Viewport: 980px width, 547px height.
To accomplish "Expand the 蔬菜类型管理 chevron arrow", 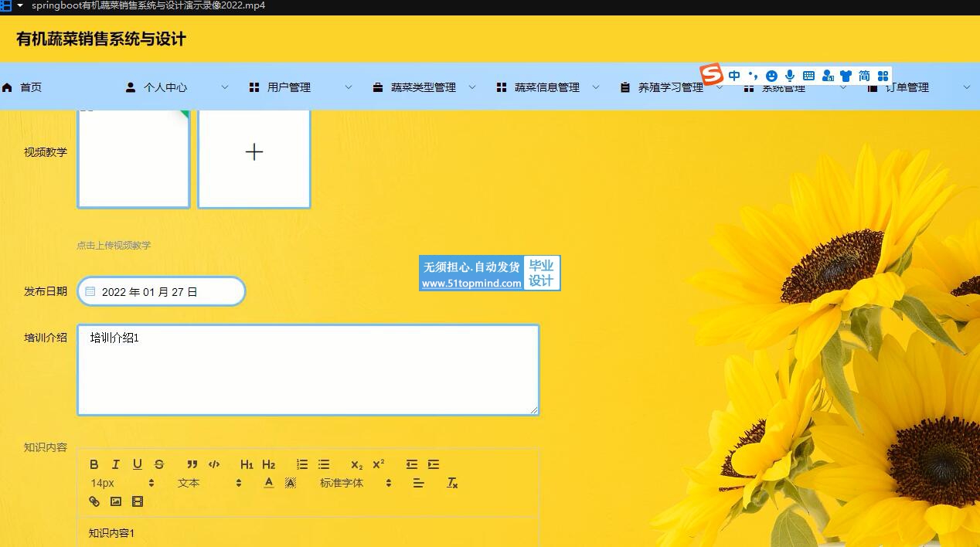I will 472,87.
